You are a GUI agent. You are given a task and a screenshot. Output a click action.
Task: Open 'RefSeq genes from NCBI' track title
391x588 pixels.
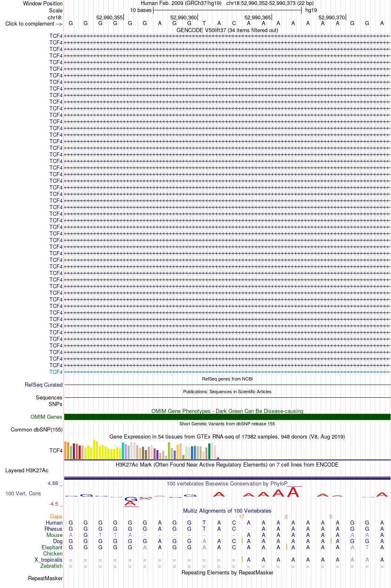[x=227, y=379]
